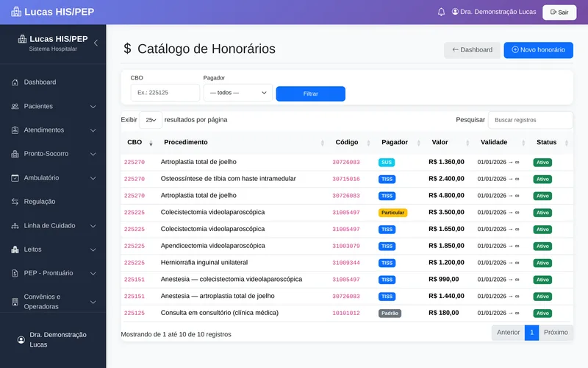Focus the CBO filter input field
This screenshot has height=368, width=588.
tap(165, 93)
